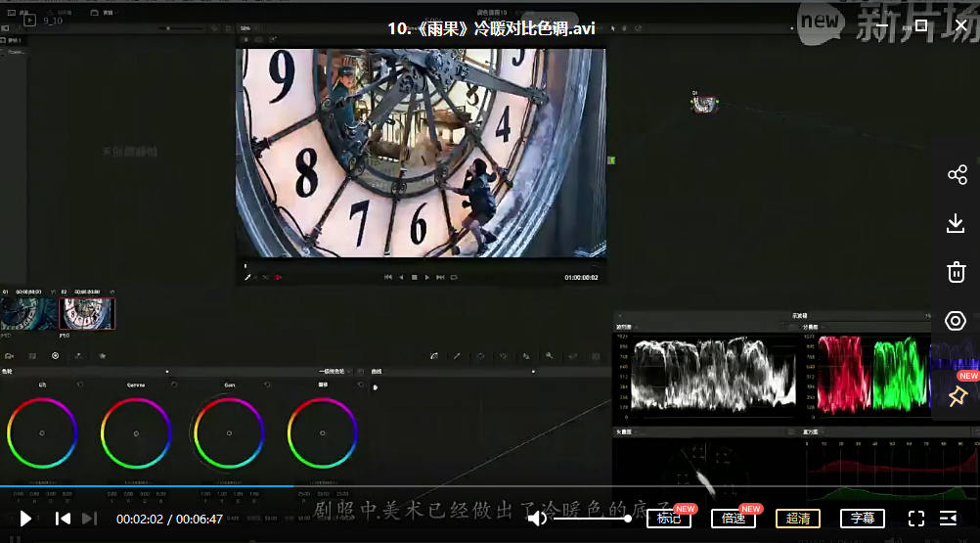Click the volume slider track
The image size is (980, 543).
click(x=591, y=519)
